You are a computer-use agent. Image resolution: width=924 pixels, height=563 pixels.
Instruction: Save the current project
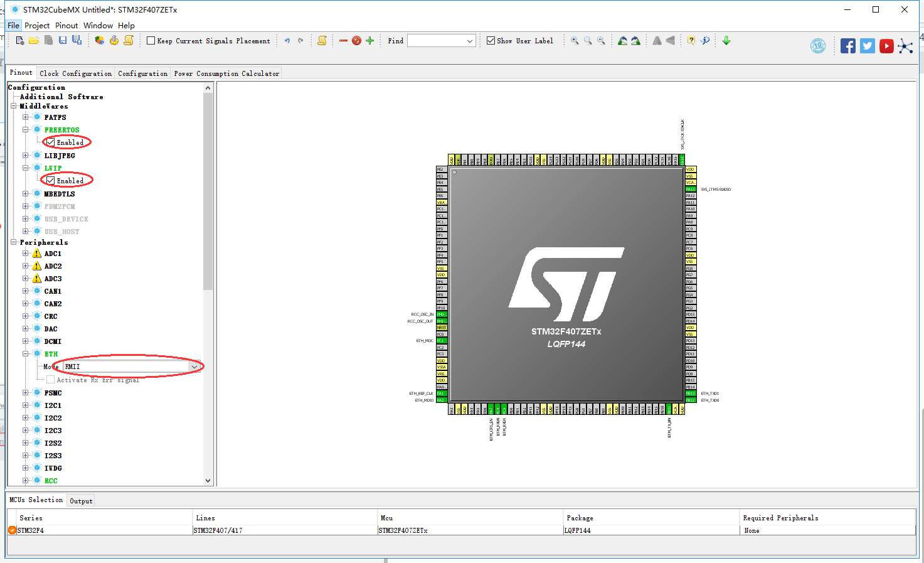(x=62, y=40)
